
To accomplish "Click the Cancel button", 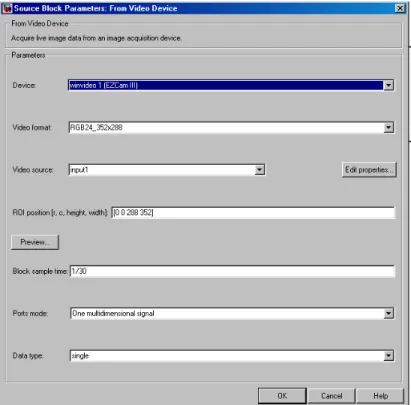I will (x=331, y=396).
